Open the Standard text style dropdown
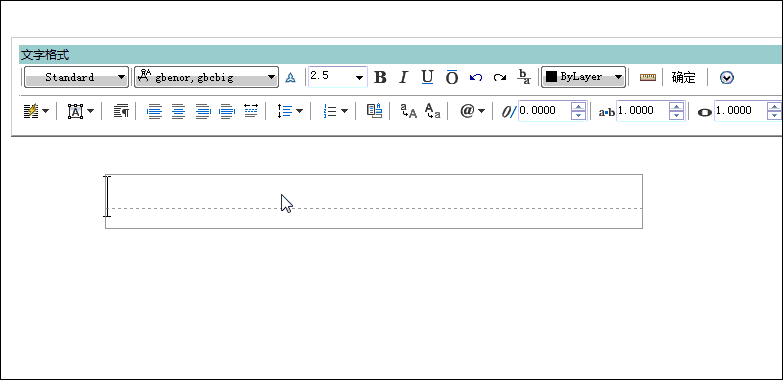The width and height of the screenshot is (783, 380). (x=76, y=77)
